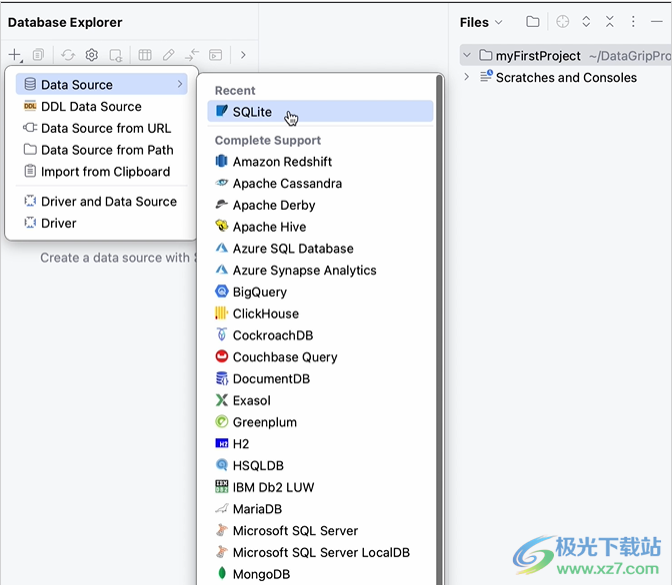This screenshot has height=585, width=672.
Task: Choose DDL Data Source option
Action: [102, 106]
